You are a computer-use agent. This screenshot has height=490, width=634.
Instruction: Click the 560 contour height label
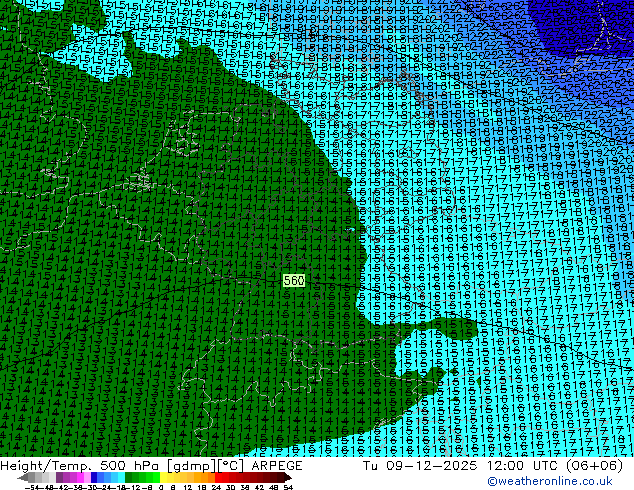293,282
